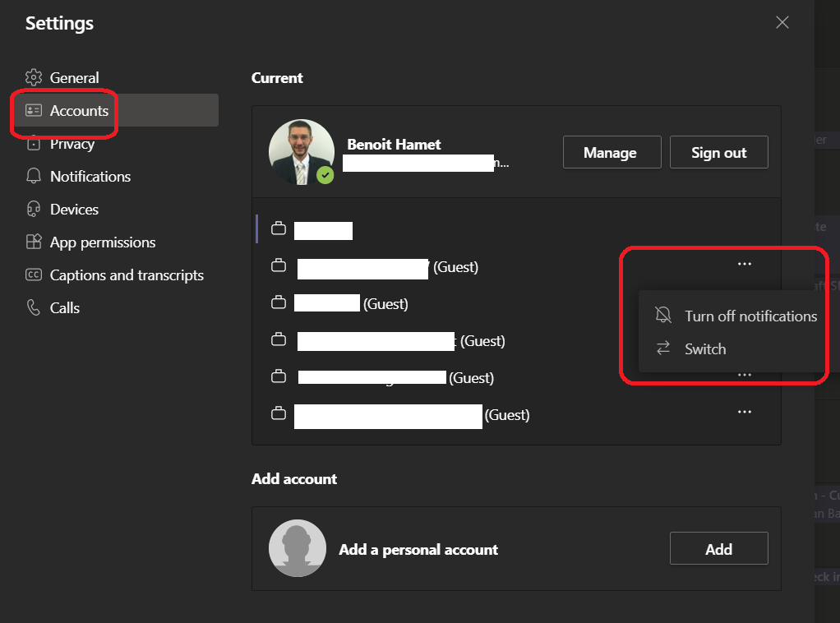Open more options for fourth guest organization

(745, 375)
